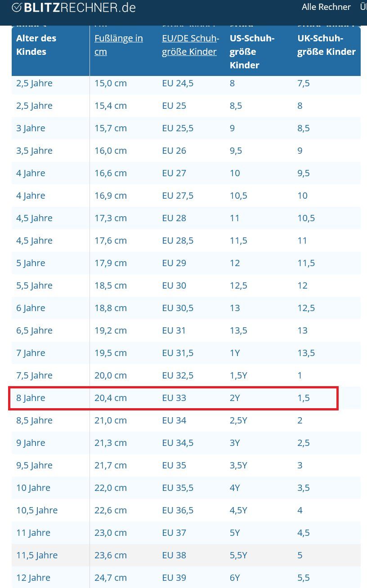Click the 24,7 cm cell

coord(111,578)
